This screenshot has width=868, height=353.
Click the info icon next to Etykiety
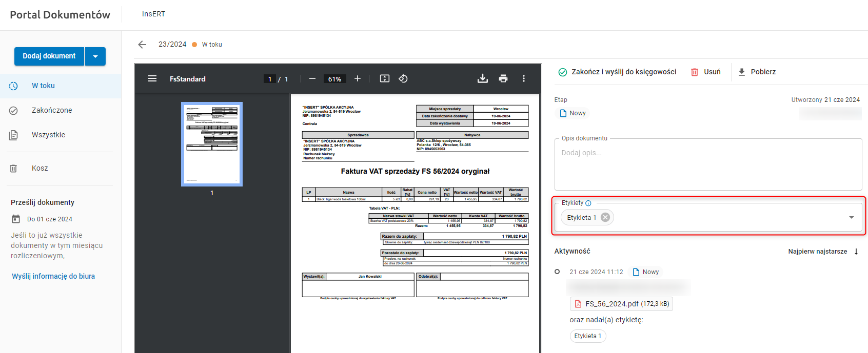tap(588, 203)
